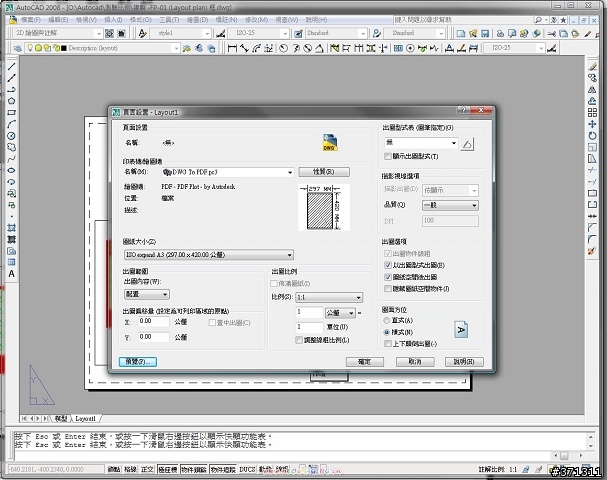Image resolution: width=607 pixels, height=480 pixels.
Task: Open the 出圖型式表 無 dropdown
Action: (421, 143)
